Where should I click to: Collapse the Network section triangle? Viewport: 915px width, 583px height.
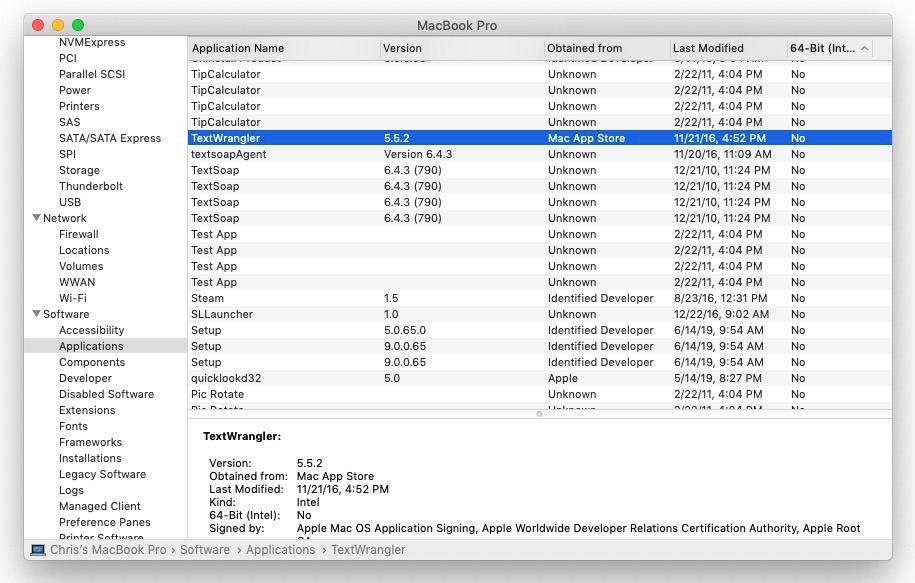pos(37,218)
